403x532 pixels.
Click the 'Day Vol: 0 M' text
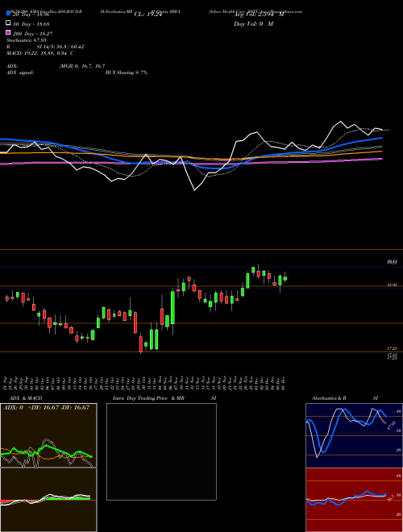point(253,24)
